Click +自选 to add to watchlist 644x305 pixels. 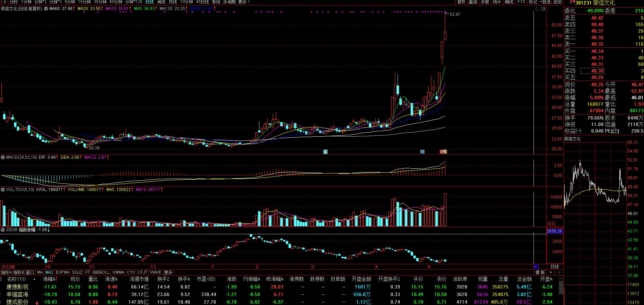point(545,2)
